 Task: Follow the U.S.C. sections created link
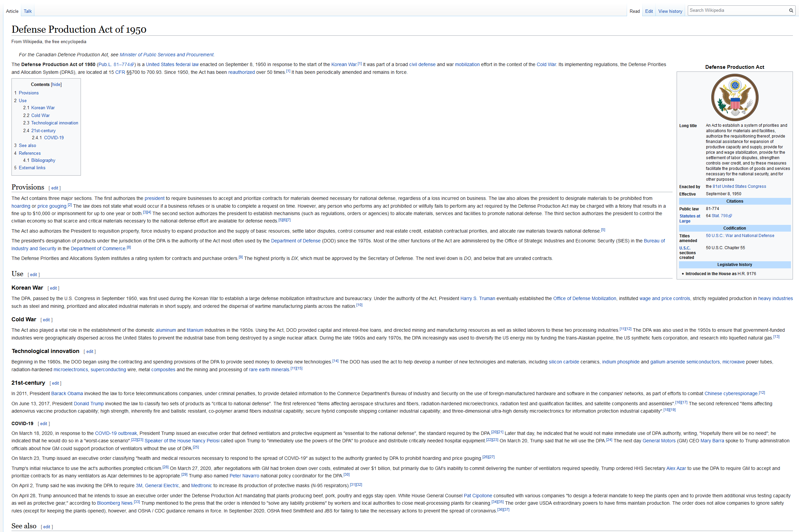click(685, 248)
